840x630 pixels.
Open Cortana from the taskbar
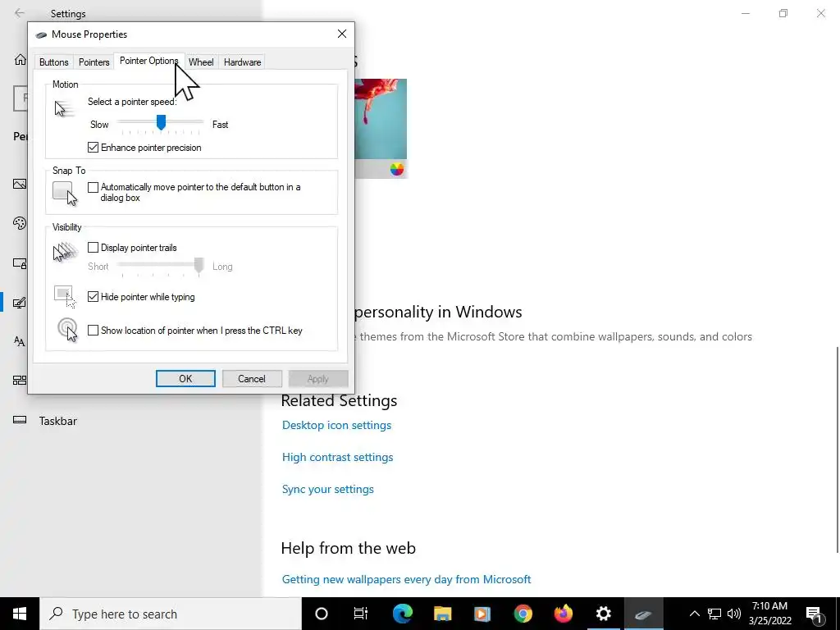322,614
